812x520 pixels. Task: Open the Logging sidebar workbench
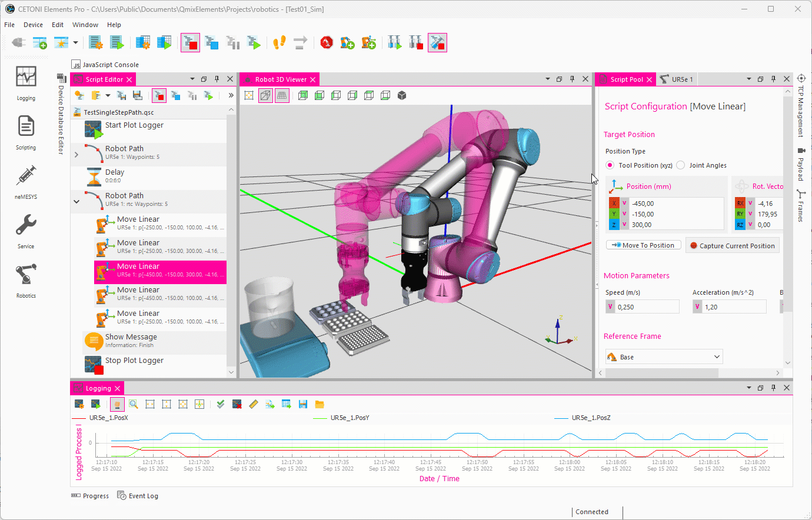[x=26, y=82]
